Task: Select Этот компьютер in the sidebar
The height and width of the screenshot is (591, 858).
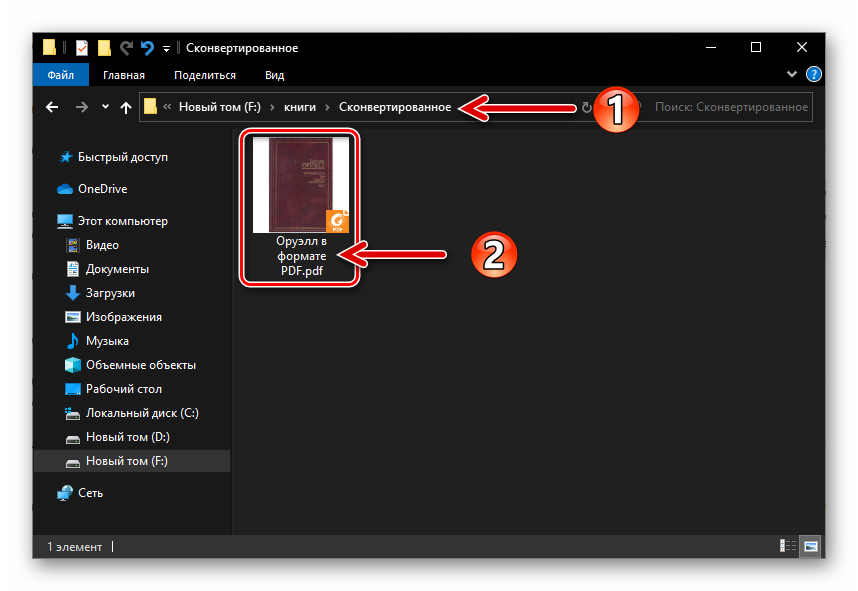Action: tap(123, 221)
